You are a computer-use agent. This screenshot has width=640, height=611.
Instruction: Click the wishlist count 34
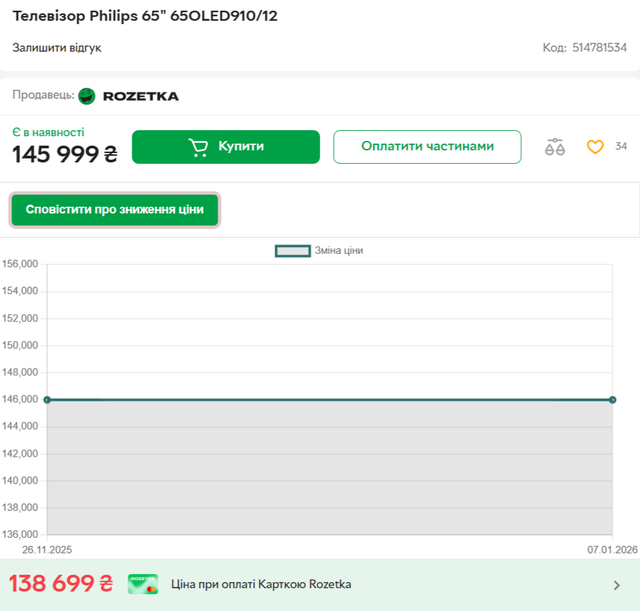coord(621,146)
